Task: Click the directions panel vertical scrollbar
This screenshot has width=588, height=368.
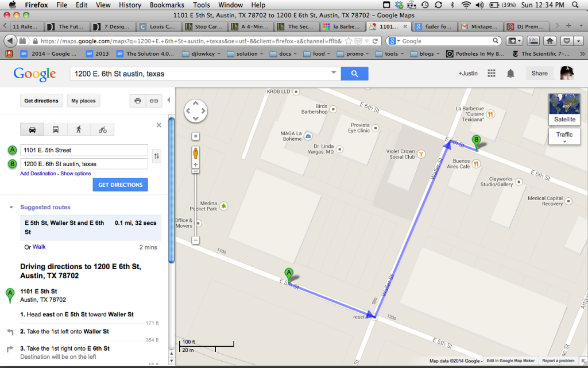Action: click(x=172, y=190)
